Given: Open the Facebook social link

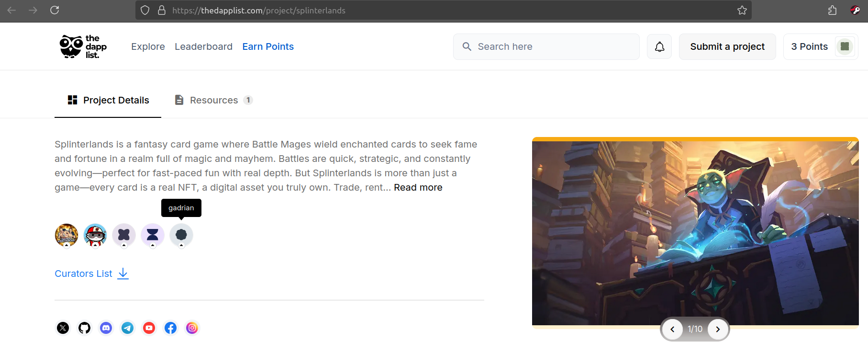Looking at the screenshot, I should 170,328.
